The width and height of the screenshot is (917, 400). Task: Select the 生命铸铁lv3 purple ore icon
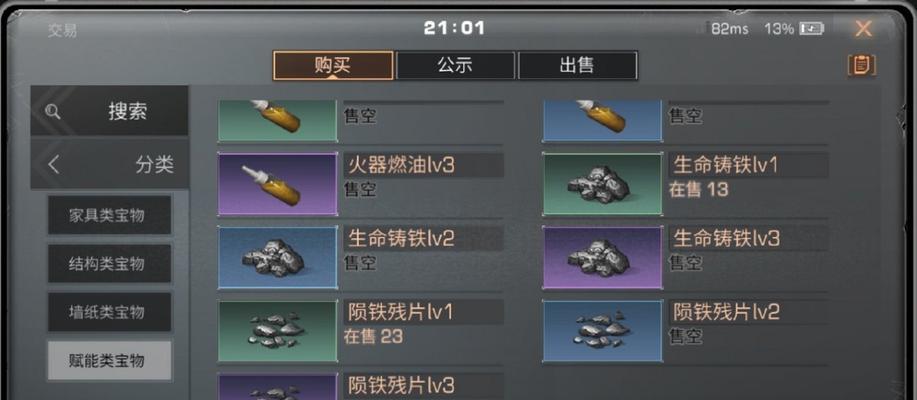click(602, 258)
